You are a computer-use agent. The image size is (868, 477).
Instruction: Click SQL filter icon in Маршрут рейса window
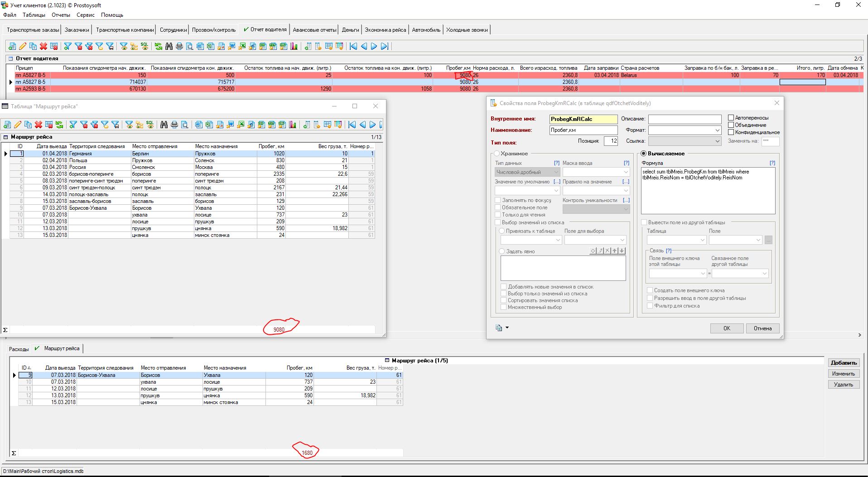coord(150,125)
